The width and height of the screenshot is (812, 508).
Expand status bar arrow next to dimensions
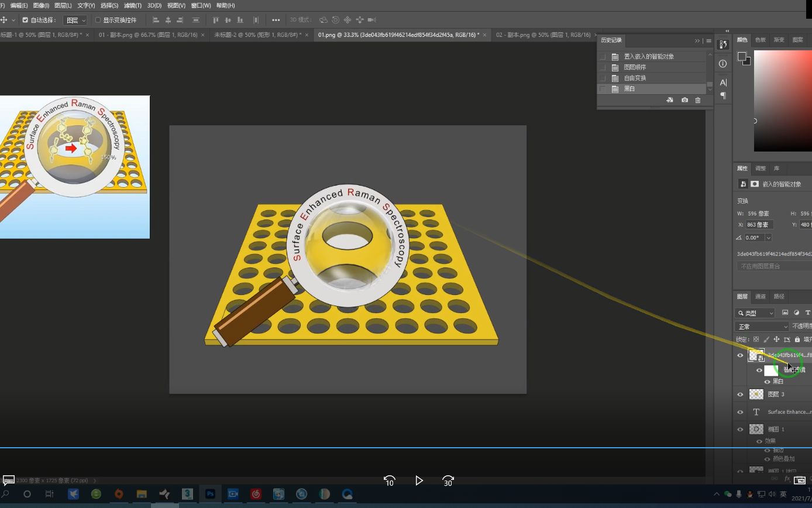95,480
